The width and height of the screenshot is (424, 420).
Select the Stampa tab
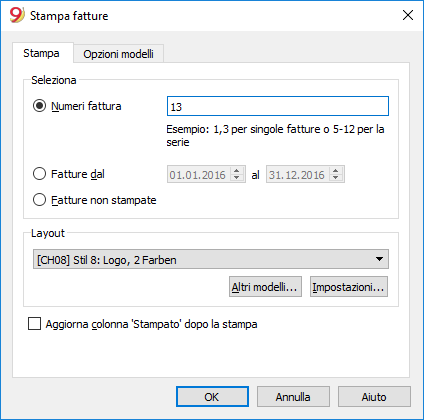click(41, 53)
